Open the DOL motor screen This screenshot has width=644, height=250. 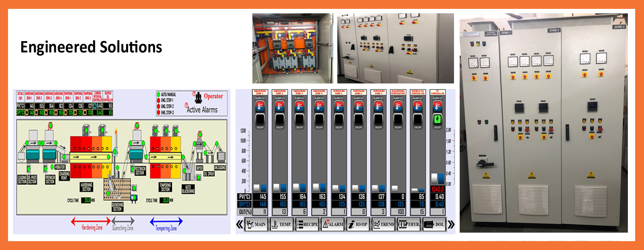point(434,225)
